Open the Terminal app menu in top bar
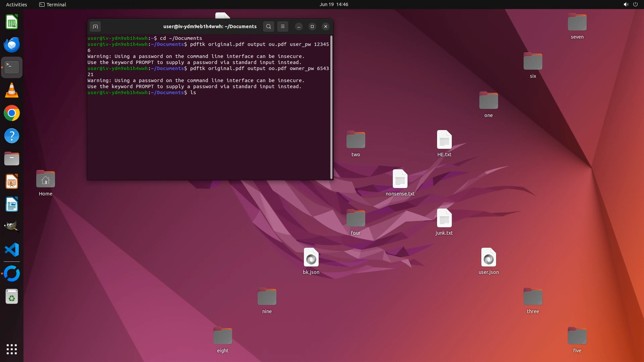The image size is (644, 362). click(x=53, y=4)
